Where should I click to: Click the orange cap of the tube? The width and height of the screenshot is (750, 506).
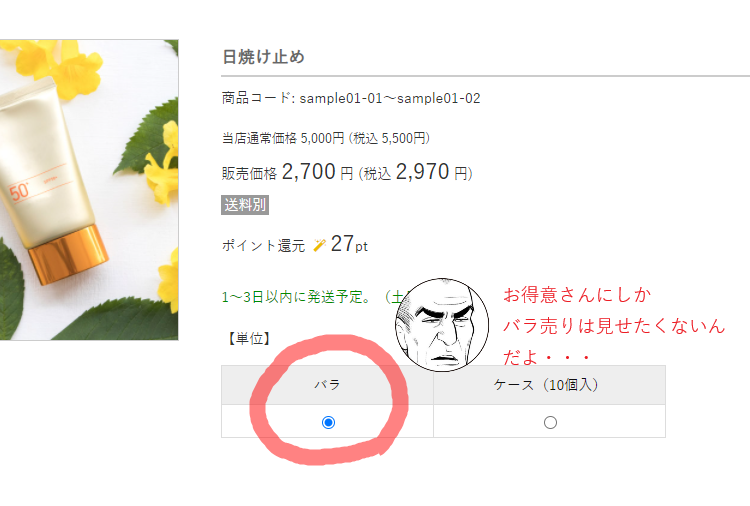[68, 254]
